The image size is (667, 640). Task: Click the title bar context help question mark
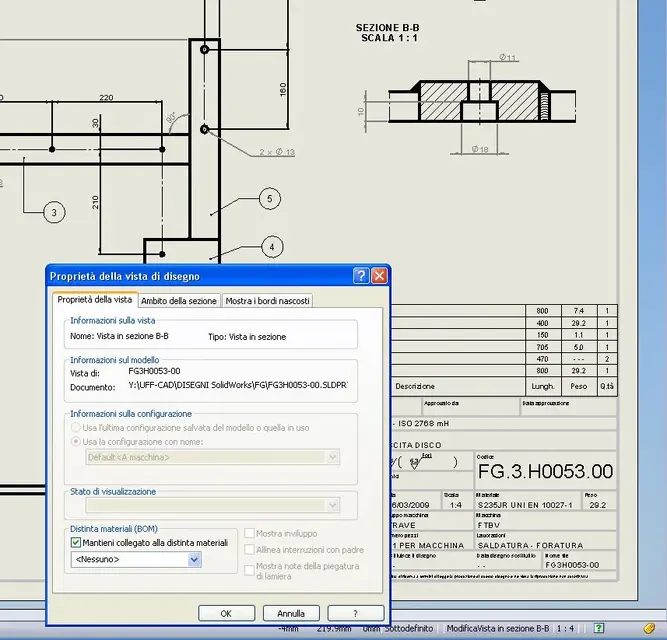click(x=361, y=276)
